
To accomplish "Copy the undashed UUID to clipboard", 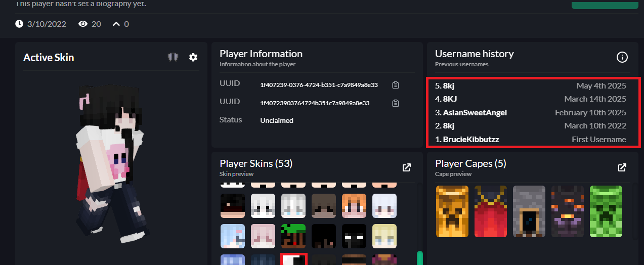I will click(x=396, y=103).
